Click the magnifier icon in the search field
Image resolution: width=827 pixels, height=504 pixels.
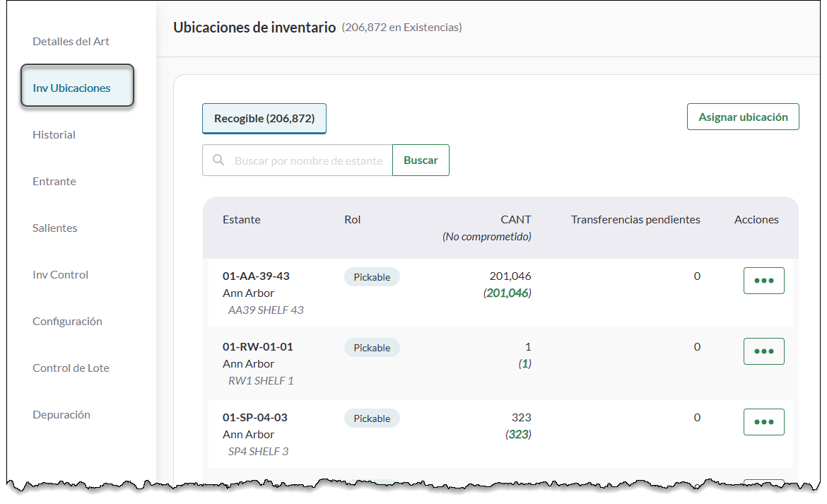tap(218, 160)
